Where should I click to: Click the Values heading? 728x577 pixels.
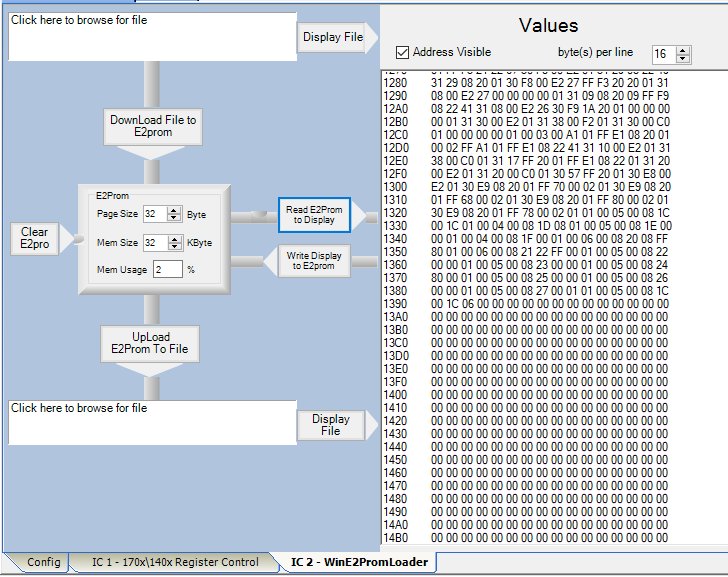pyautogui.click(x=548, y=26)
